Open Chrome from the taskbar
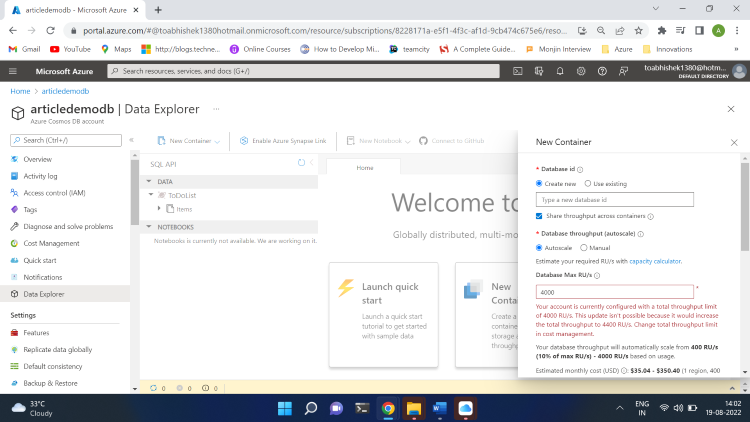Image resolution: width=750 pixels, height=422 pixels. tap(388, 409)
